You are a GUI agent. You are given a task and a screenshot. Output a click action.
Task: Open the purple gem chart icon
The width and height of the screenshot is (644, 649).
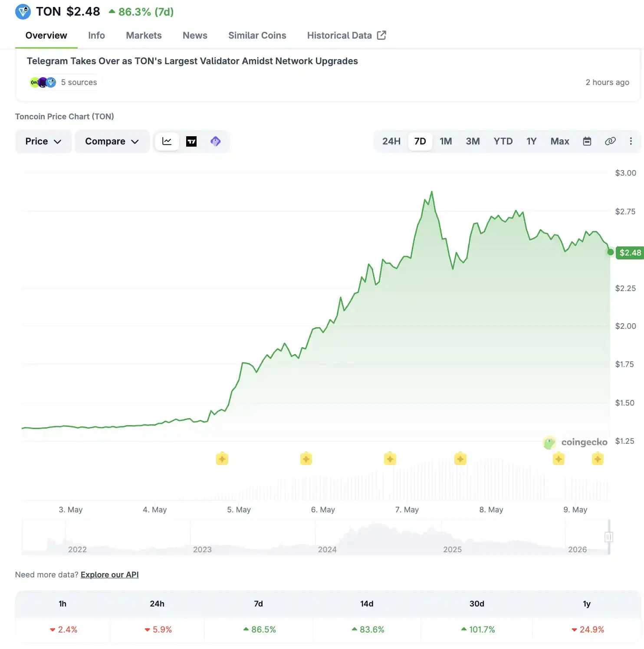[x=216, y=141]
